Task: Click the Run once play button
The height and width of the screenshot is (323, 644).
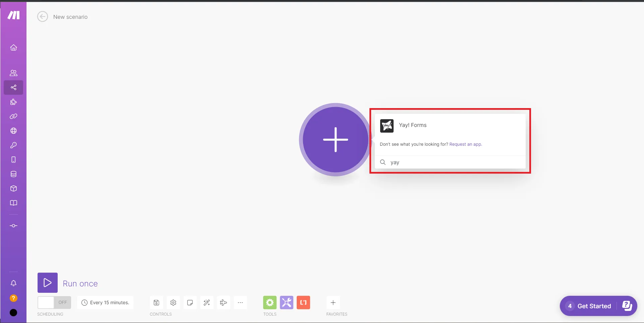Action: click(48, 283)
